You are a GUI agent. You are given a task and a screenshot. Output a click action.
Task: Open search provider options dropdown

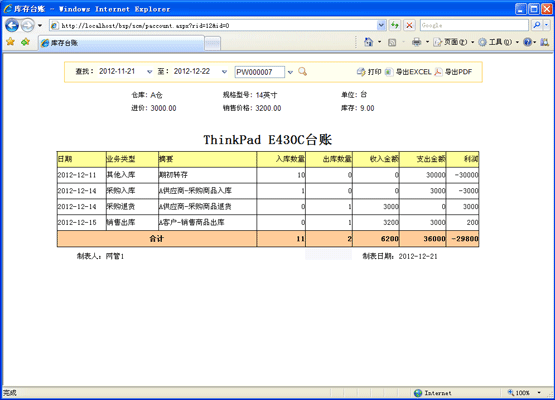click(547, 25)
